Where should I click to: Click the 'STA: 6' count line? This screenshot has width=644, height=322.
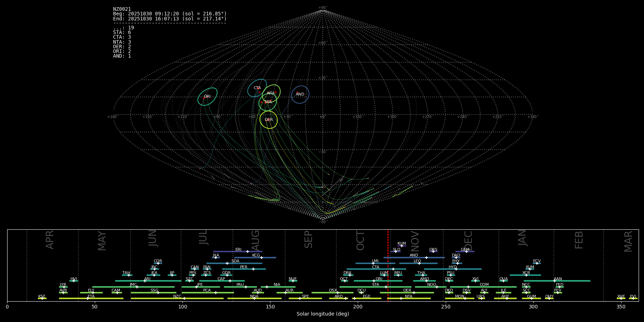122,33
